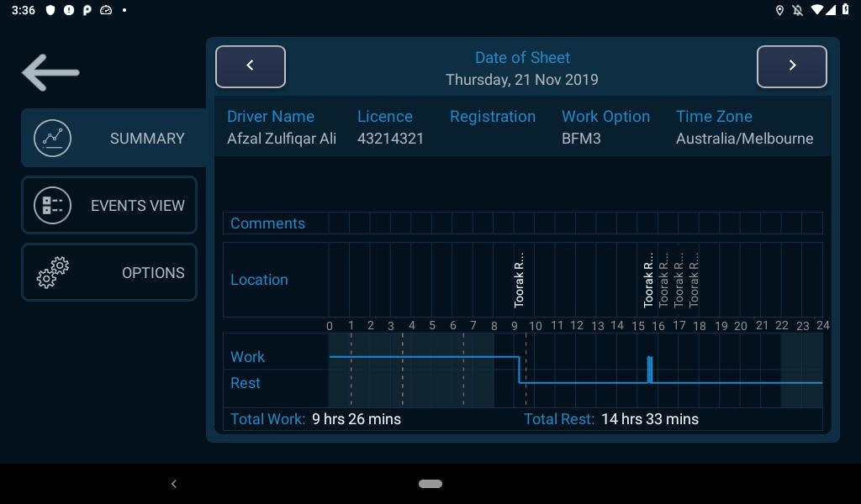This screenshot has height=504, width=861.
Task: Select Total Rest 14 hrs 33 mins
Action: click(611, 419)
